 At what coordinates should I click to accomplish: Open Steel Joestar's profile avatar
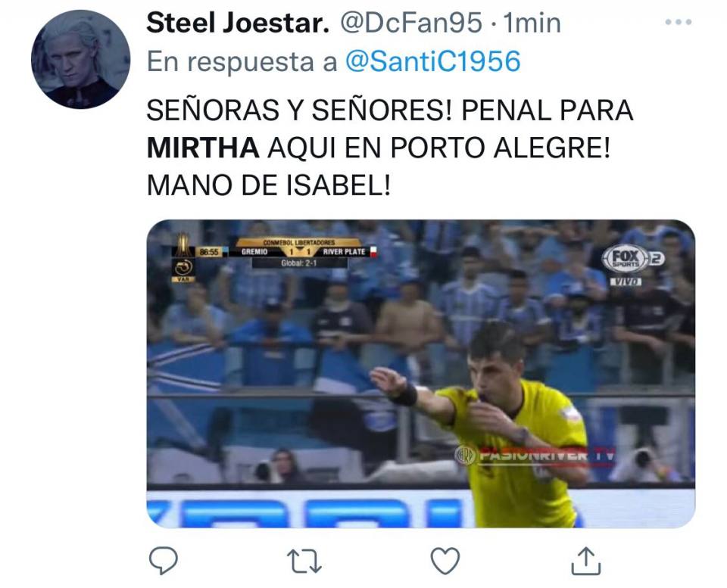(81, 59)
